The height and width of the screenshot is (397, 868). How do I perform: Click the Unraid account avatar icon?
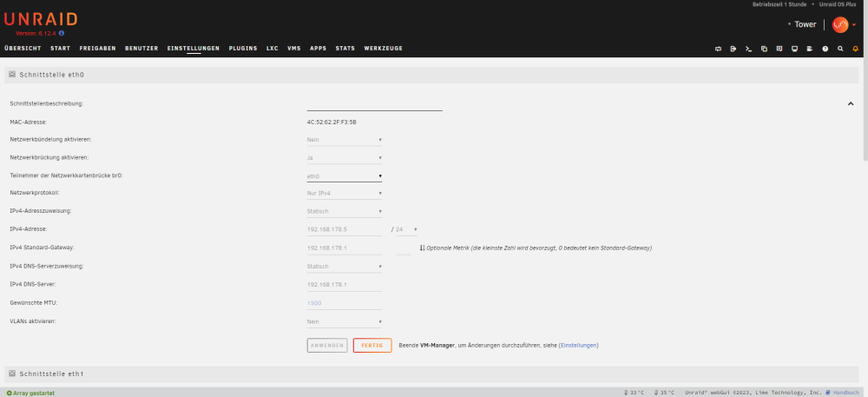[x=839, y=24]
